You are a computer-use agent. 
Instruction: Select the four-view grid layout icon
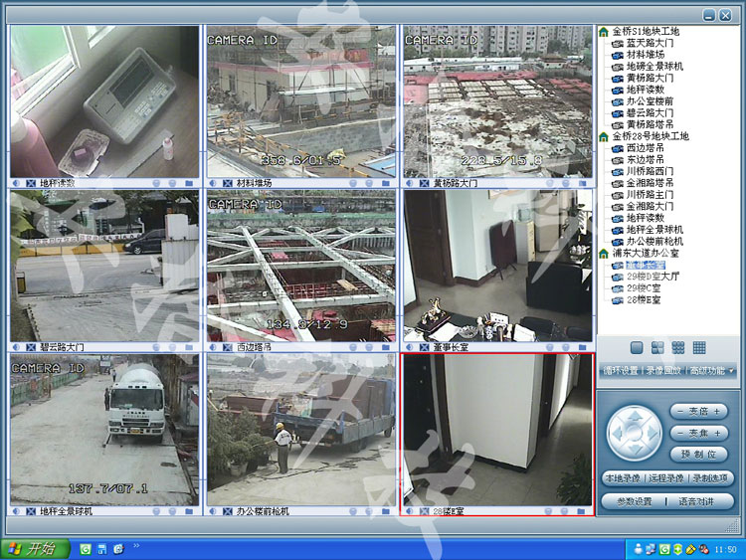pos(657,347)
